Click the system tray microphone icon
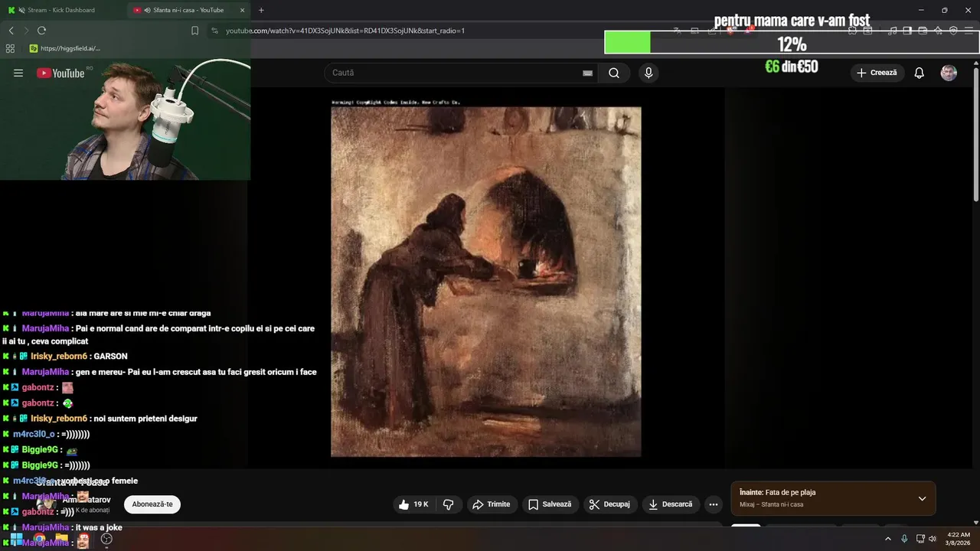The image size is (980, 551). click(904, 539)
